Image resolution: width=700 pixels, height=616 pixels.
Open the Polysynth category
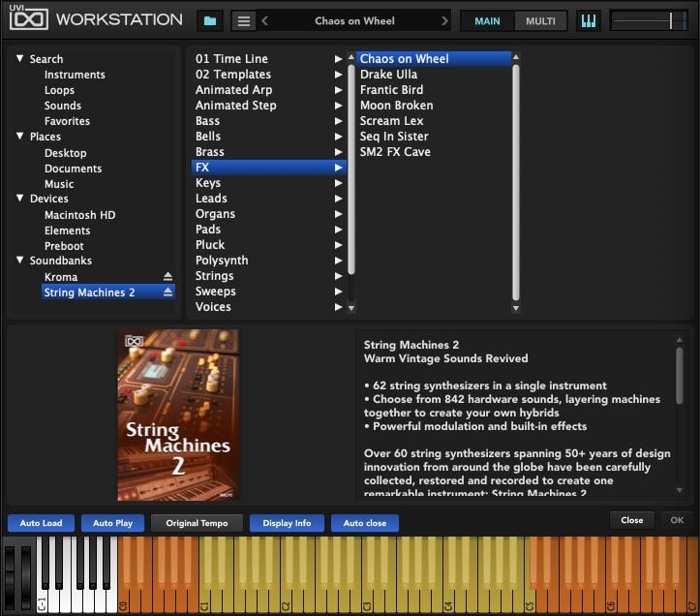(x=268, y=261)
